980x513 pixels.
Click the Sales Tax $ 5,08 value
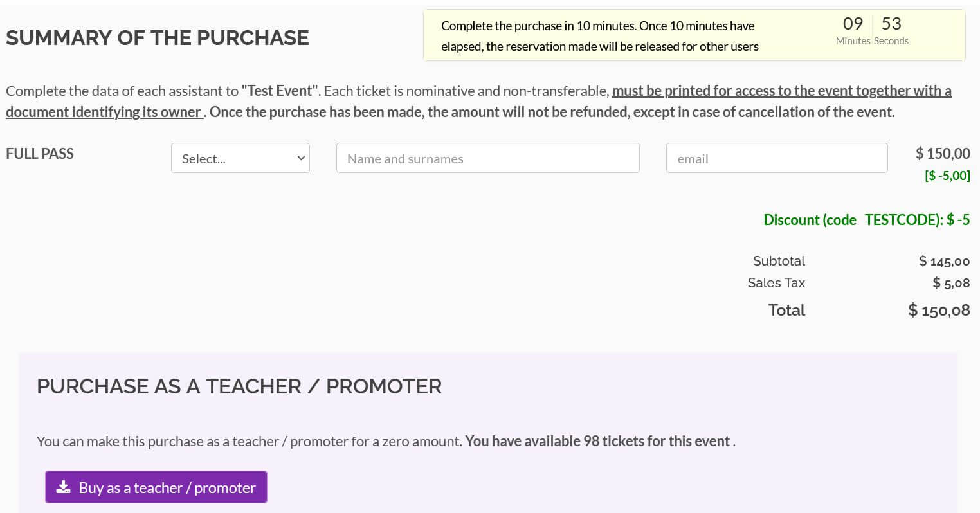click(x=951, y=283)
